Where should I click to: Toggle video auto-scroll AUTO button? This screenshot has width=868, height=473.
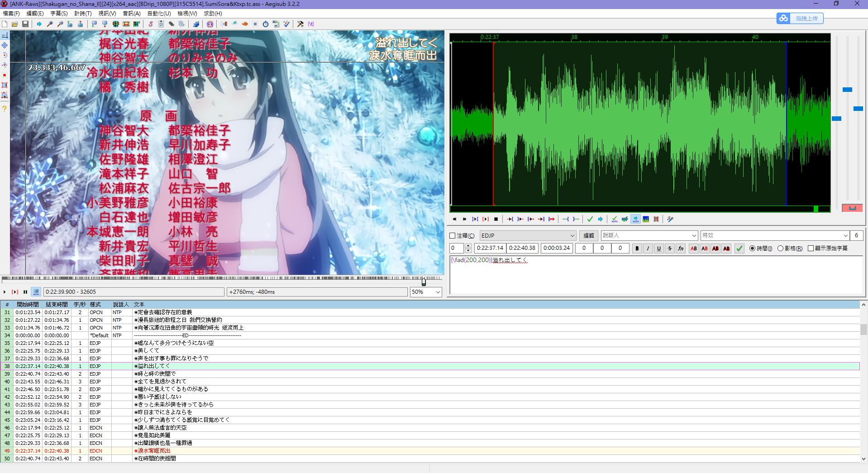[x=36, y=292]
